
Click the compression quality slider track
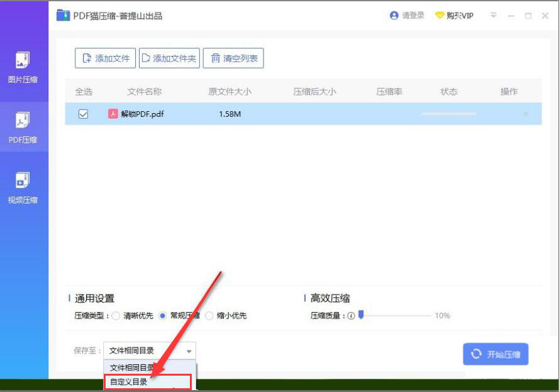(396, 315)
